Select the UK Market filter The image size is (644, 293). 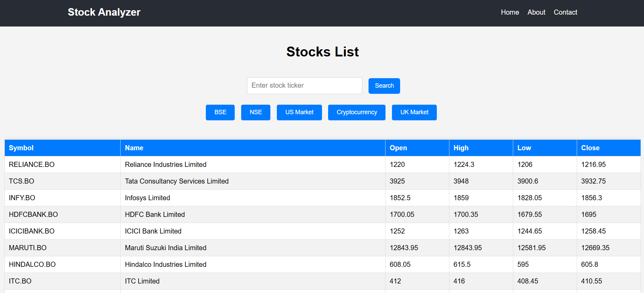pyautogui.click(x=414, y=113)
